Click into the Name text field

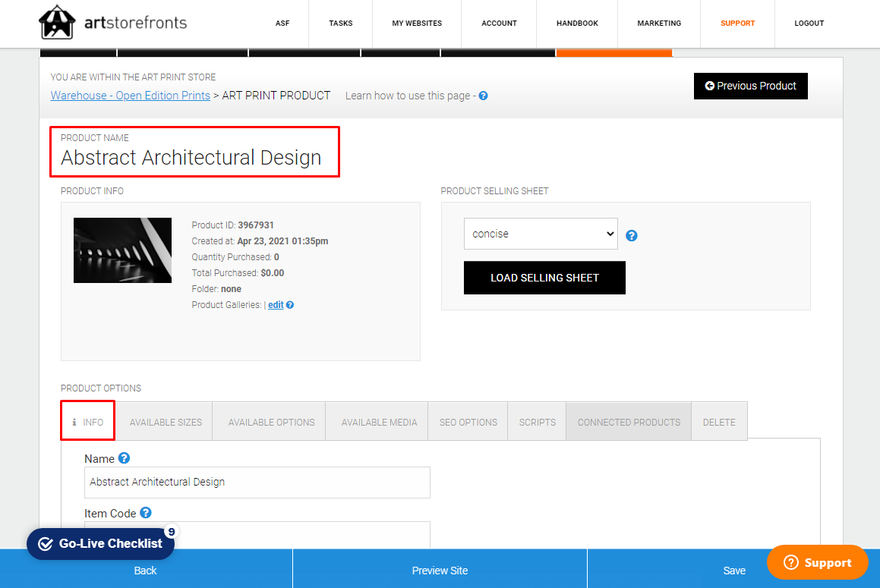click(257, 482)
